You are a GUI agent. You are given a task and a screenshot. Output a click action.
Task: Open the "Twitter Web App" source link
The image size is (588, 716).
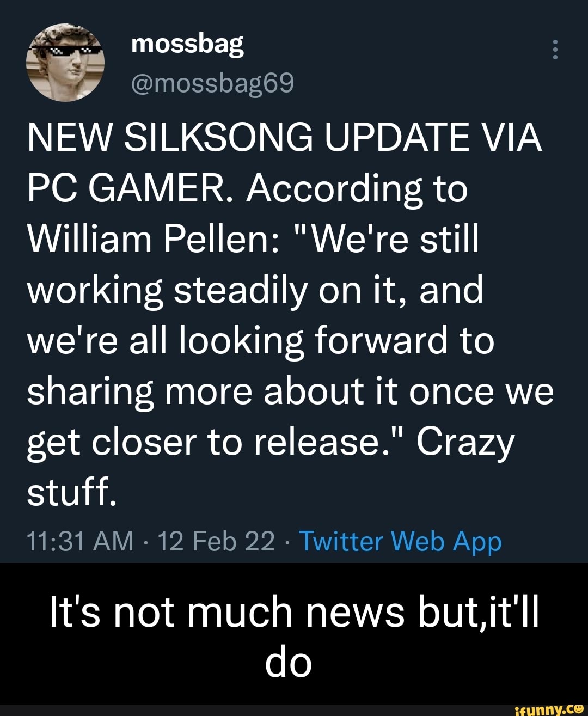point(400,541)
